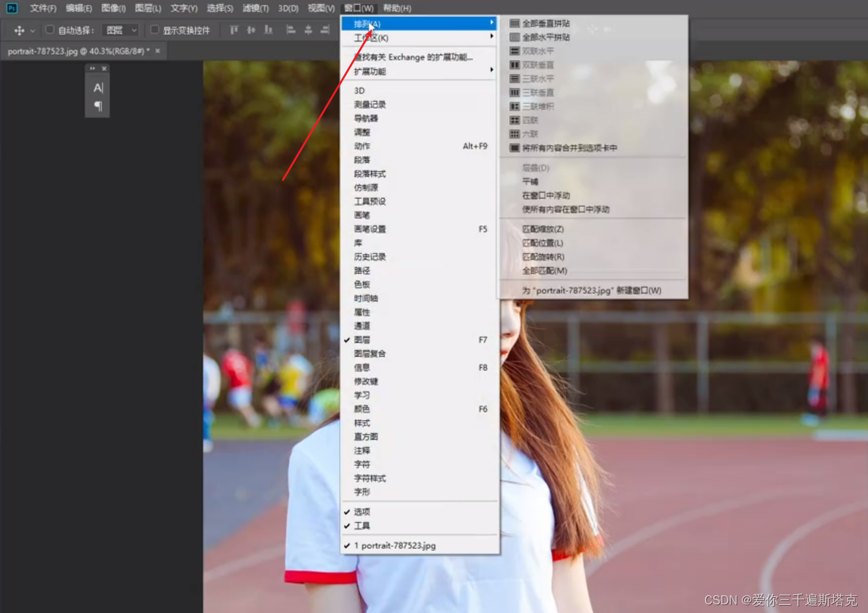Open the 帮助(H) menu

[397, 8]
